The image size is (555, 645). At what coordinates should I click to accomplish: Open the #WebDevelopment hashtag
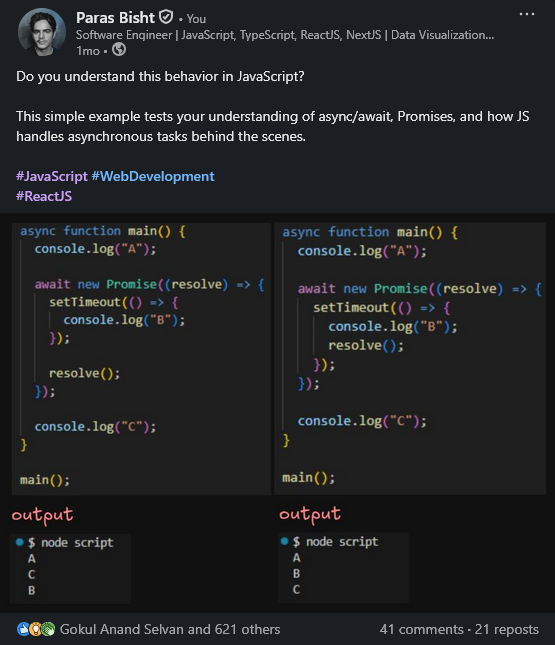click(x=153, y=176)
